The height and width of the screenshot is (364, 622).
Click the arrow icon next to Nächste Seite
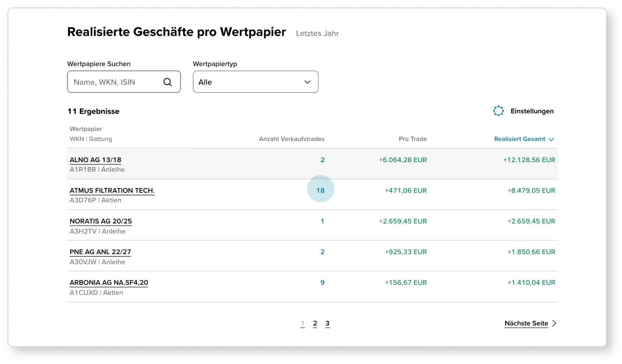point(554,323)
